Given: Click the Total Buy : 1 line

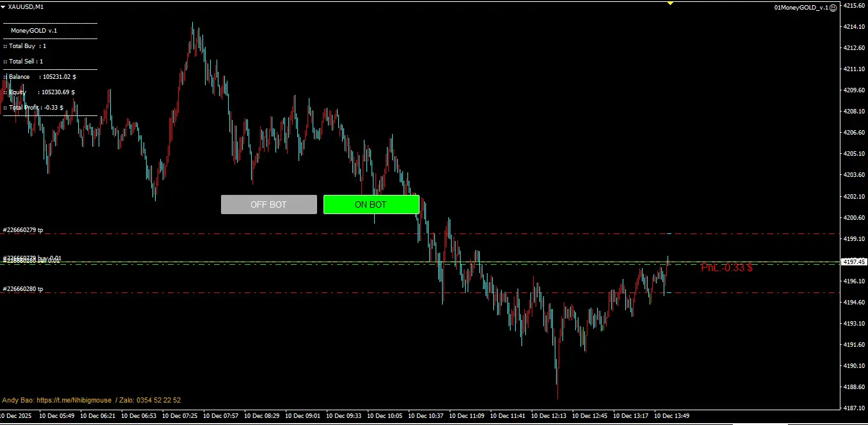Looking at the screenshot, I should [25, 46].
